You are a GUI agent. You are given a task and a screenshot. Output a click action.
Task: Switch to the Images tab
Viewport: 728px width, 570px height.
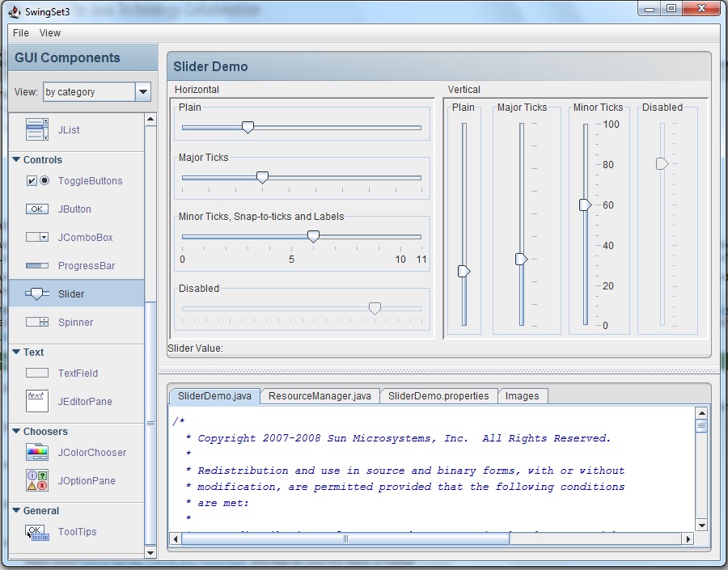click(522, 396)
